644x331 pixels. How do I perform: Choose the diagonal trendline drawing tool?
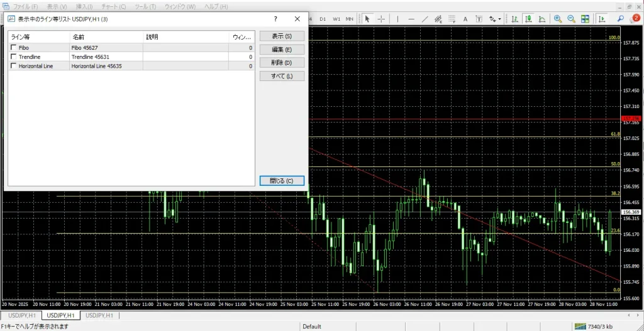[x=425, y=19]
